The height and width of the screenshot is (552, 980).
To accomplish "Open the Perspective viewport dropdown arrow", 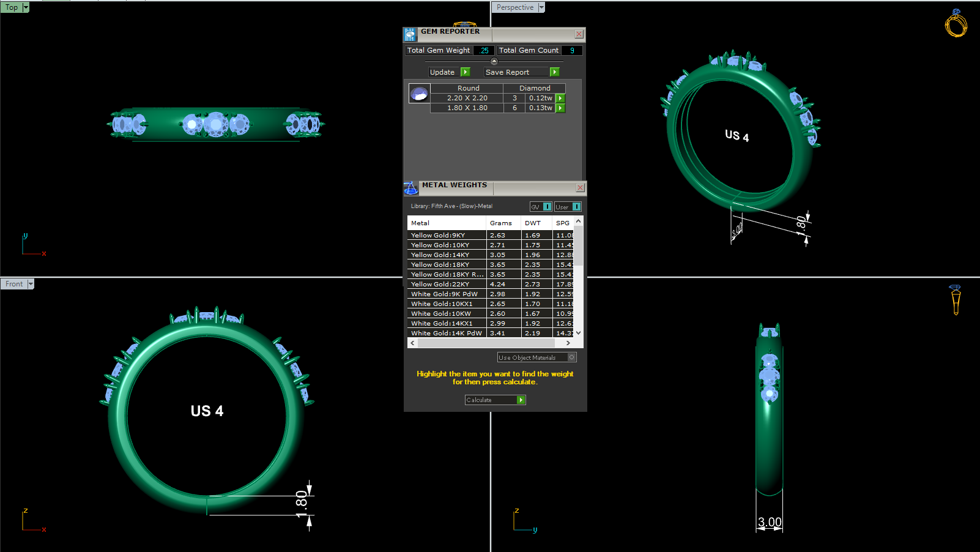I will 541,7.
